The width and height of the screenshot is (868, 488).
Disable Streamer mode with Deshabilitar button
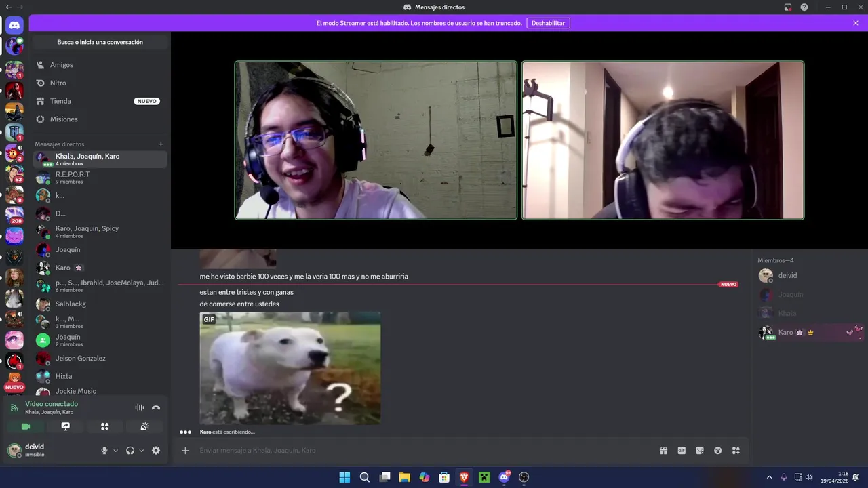tap(548, 23)
